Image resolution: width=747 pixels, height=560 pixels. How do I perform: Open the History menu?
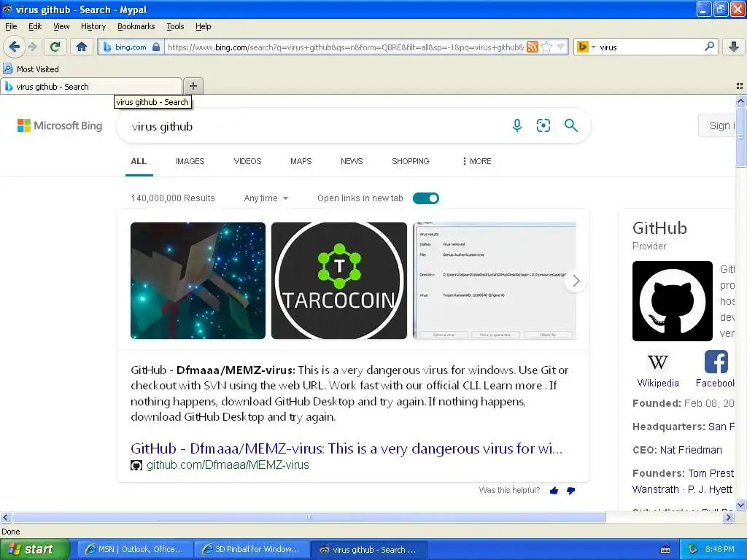point(93,26)
